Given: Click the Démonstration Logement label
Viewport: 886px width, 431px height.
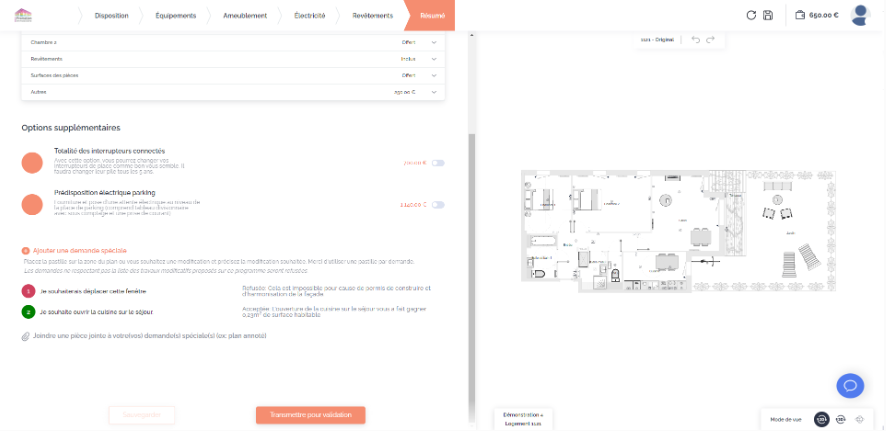Looking at the screenshot, I should (x=523, y=419).
